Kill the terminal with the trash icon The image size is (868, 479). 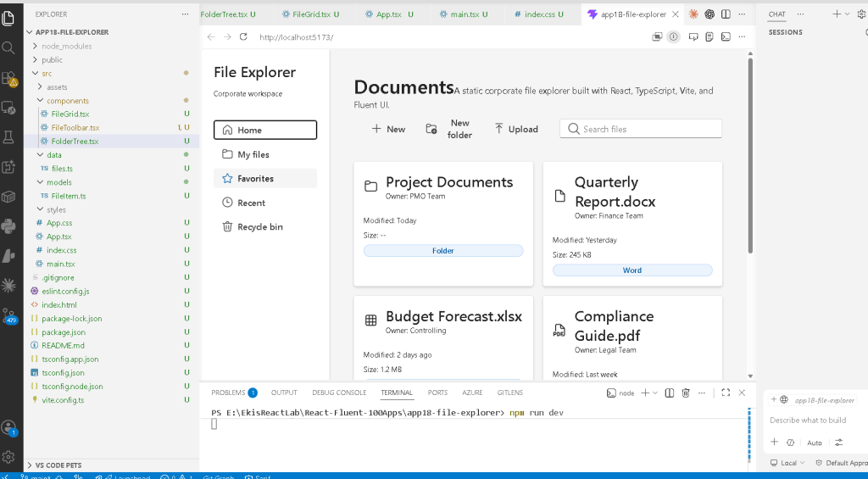[x=685, y=393]
